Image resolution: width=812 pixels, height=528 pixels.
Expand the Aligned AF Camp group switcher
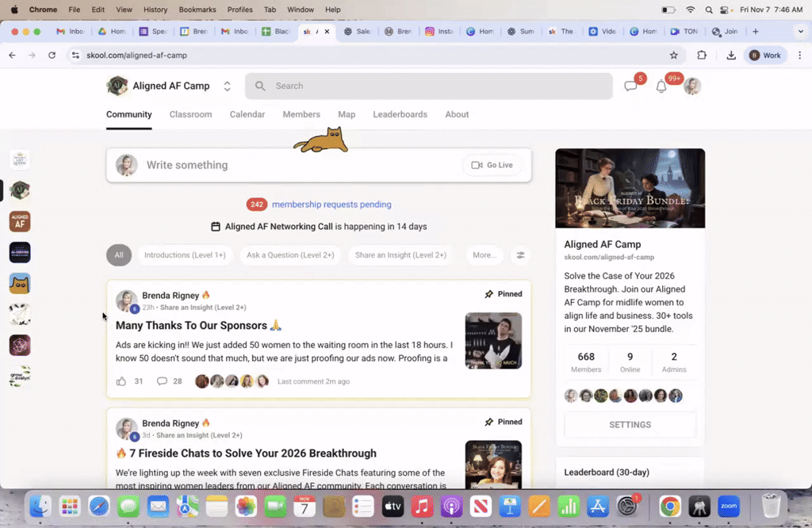227,86
